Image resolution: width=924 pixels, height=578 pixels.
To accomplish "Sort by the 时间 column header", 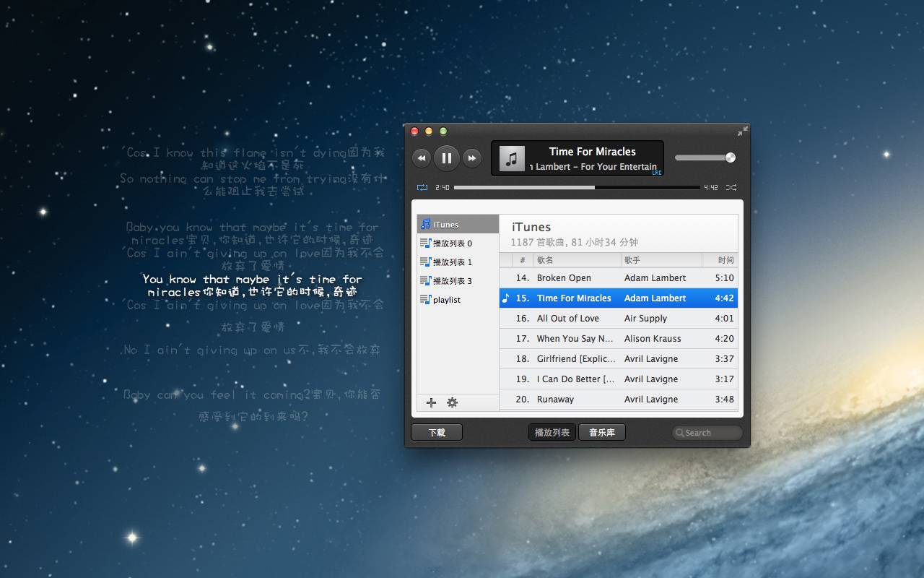I will pos(720,260).
